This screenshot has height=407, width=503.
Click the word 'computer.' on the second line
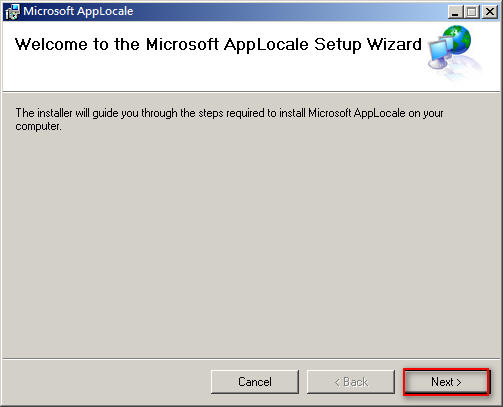[38, 127]
